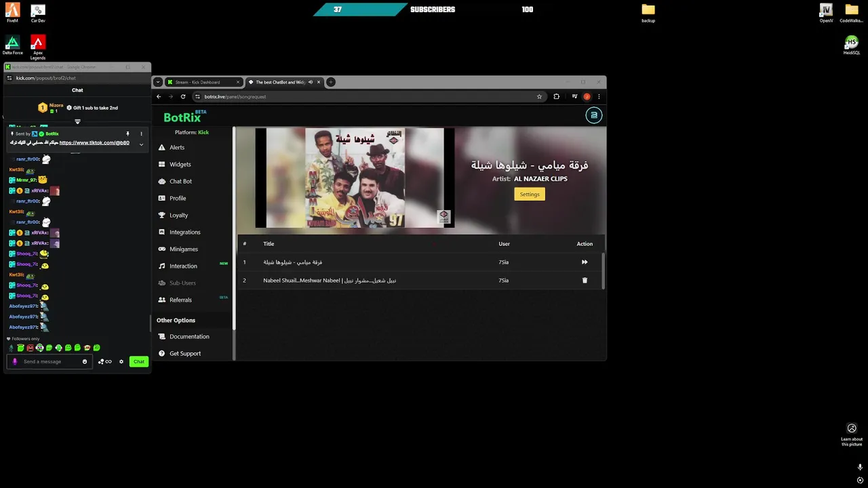Skip the currently playing song
This screenshot has height=488, width=868.
[585, 262]
